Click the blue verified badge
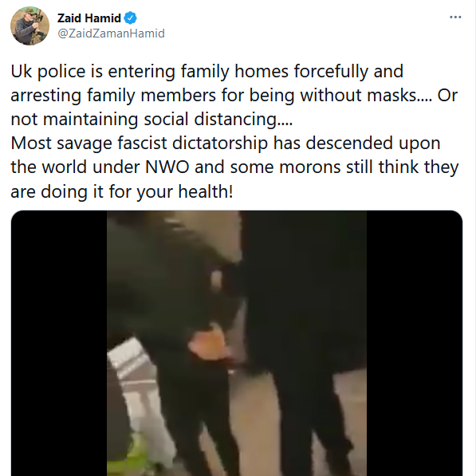The height and width of the screenshot is (476, 476). (131, 18)
